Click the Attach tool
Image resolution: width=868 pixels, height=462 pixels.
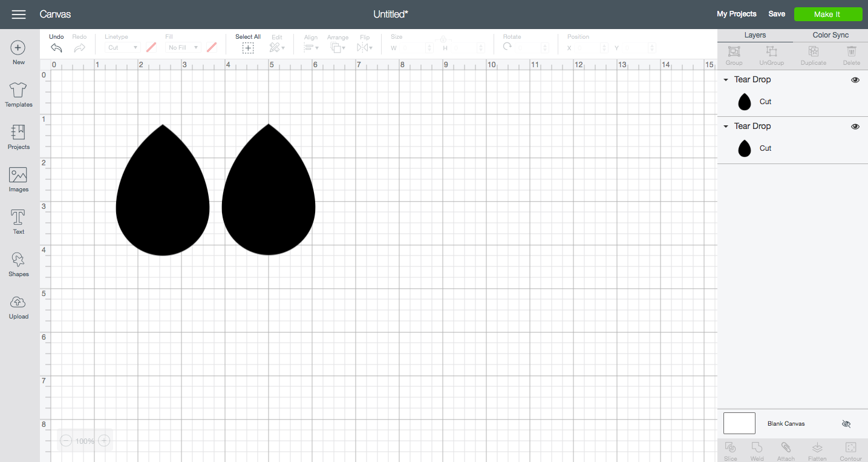786,451
